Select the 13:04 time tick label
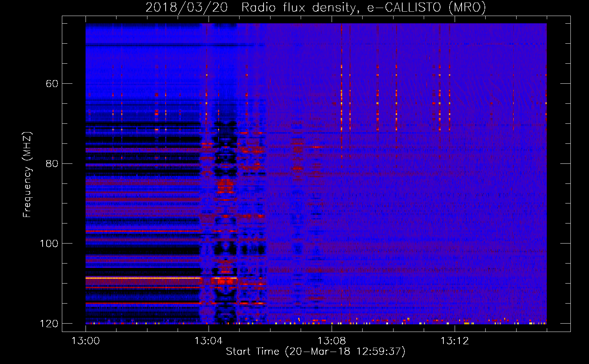The height and width of the screenshot is (364, 589). (209, 341)
